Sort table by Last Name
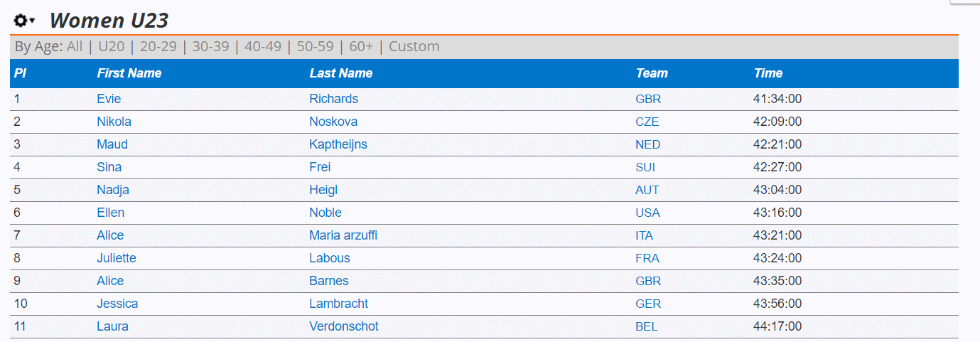 tap(340, 73)
